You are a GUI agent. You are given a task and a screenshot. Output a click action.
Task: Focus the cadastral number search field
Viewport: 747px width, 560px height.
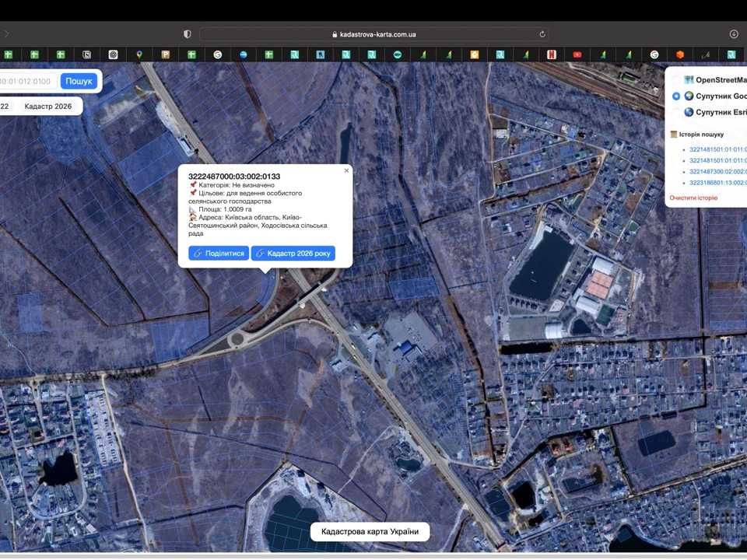pos(28,81)
